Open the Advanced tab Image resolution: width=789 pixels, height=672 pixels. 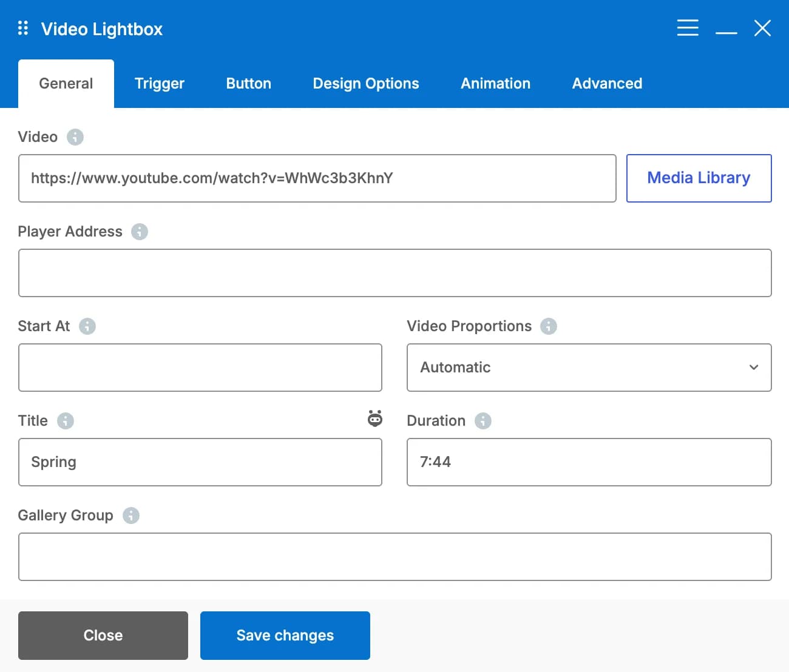[607, 84]
